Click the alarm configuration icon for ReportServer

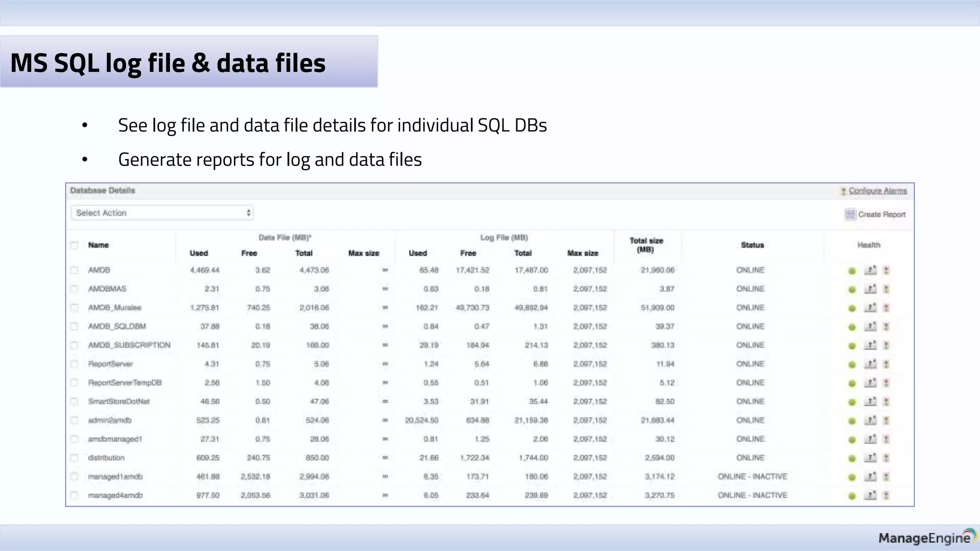886,364
